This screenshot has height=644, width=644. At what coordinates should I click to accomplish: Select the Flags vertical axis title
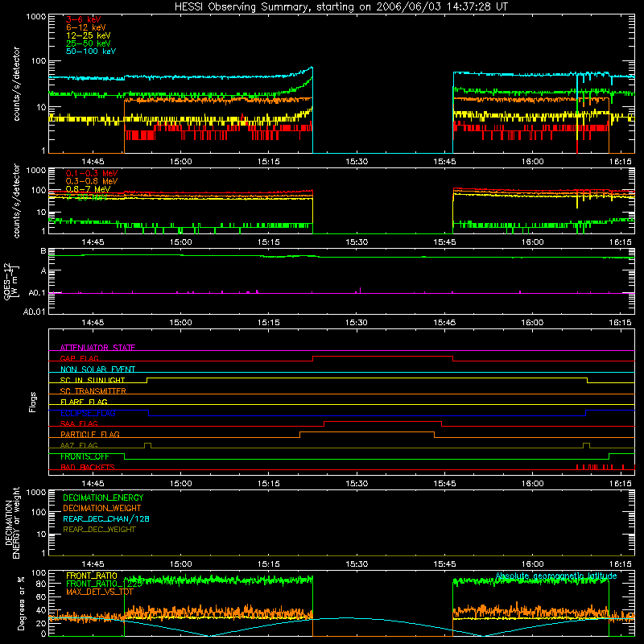point(33,402)
